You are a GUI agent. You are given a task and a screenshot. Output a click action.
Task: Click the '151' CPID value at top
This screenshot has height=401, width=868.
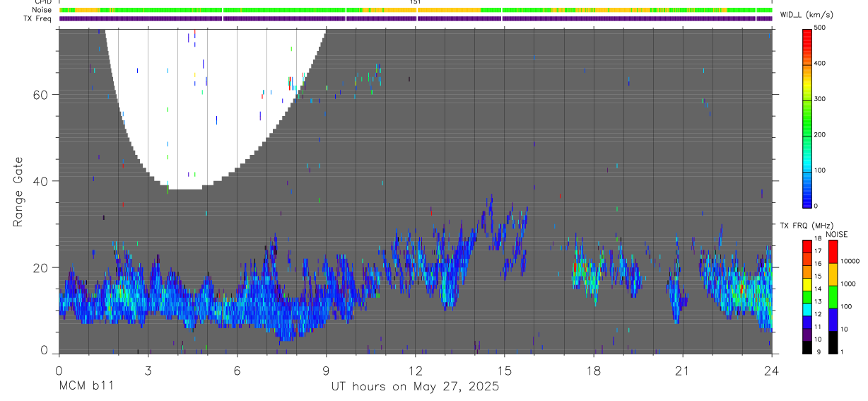coord(416,2)
